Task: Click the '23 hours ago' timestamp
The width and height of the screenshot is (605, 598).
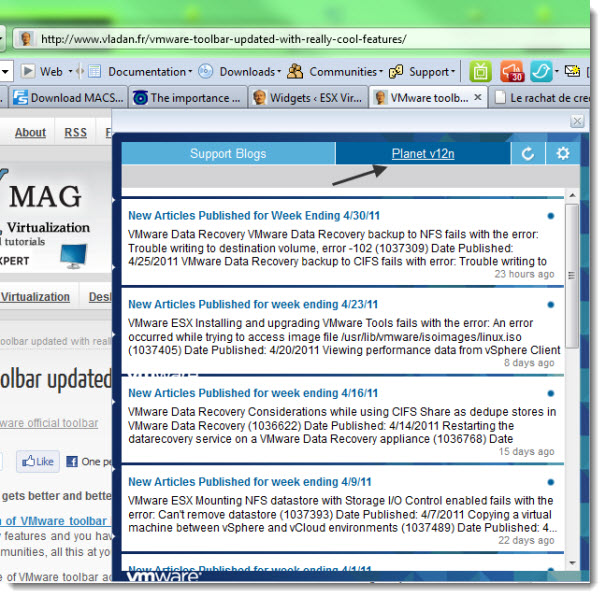Action: point(524,274)
